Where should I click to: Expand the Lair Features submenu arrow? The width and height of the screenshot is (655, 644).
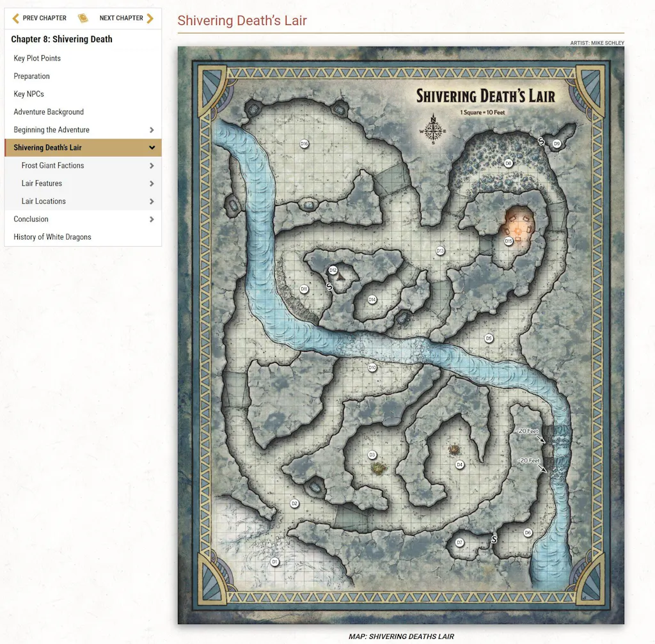(152, 184)
